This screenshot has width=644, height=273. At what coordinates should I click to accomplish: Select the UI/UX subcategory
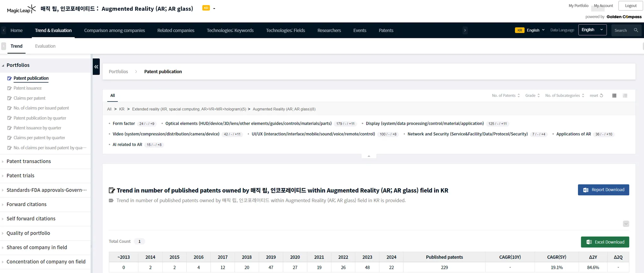click(x=314, y=134)
